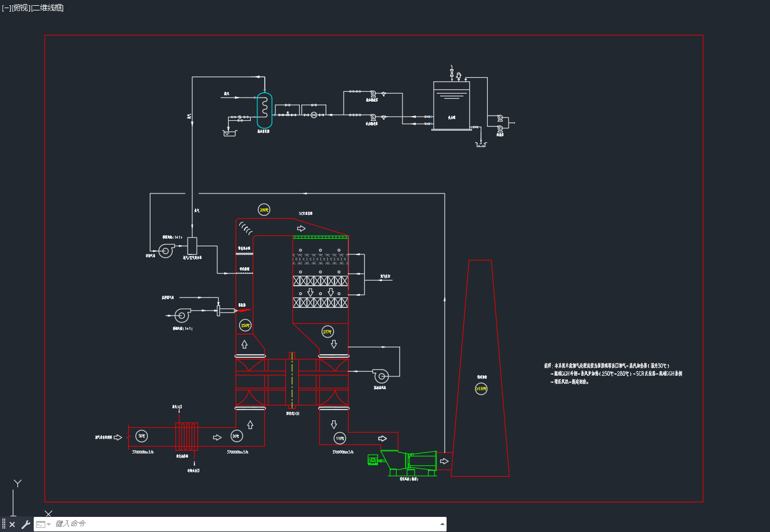Open the 俯视 view controls menu
770x532 pixels.
pyautogui.click(x=20, y=8)
